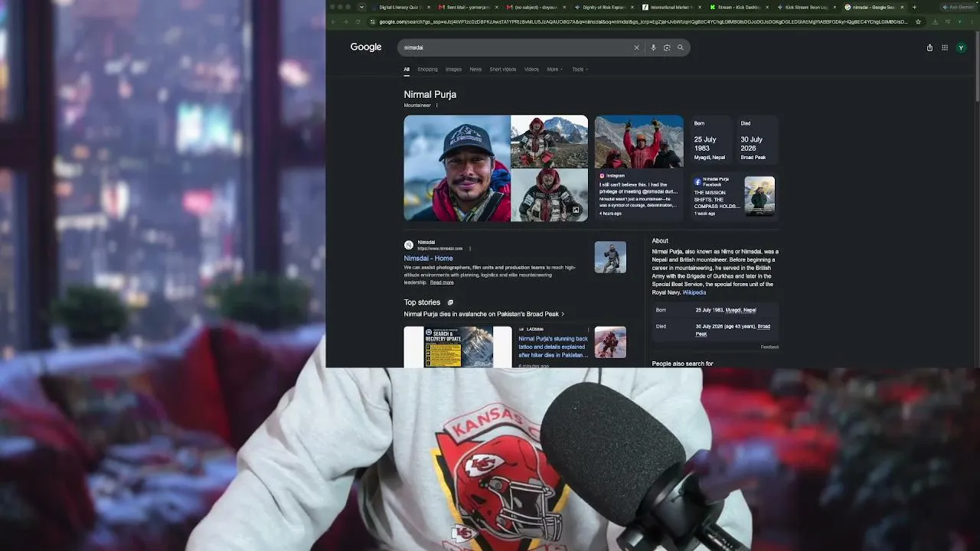Open the Google account avatar menu

pyautogui.click(x=962, y=47)
